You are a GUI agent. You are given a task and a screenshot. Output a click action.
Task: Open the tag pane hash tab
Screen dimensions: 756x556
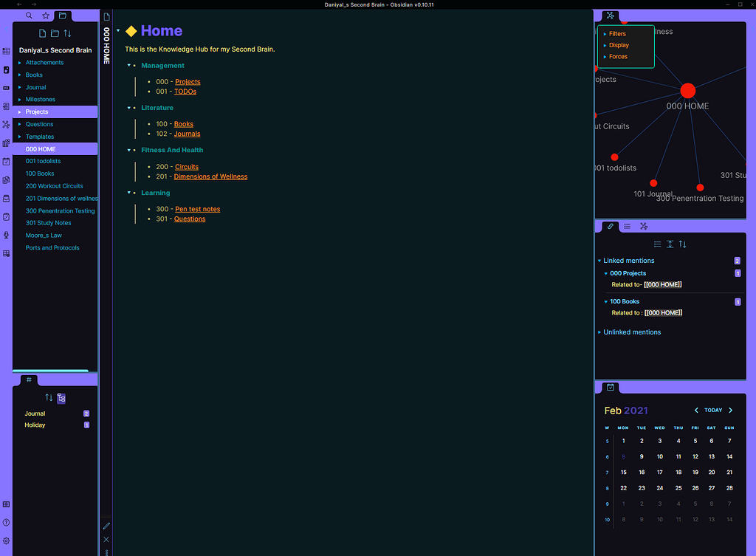29,380
